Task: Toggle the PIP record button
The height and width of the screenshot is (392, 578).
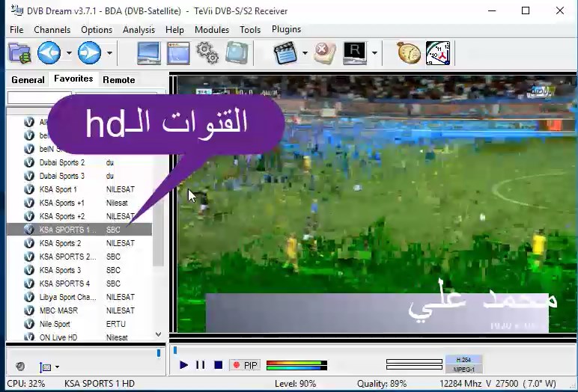Action: pos(245,365)
